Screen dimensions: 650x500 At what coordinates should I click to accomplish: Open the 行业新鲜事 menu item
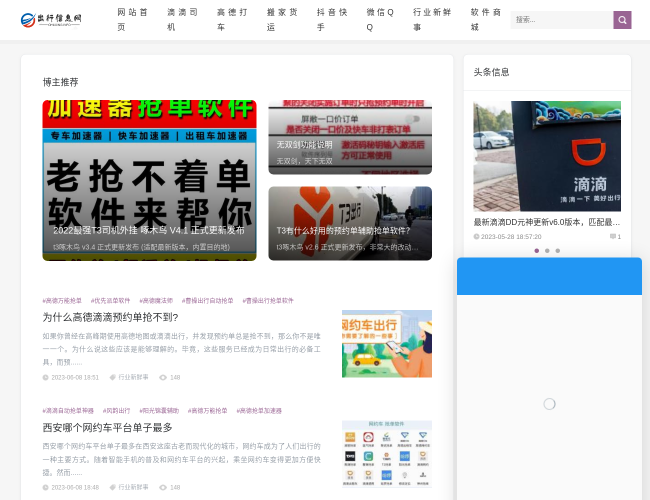pos(432,19)
